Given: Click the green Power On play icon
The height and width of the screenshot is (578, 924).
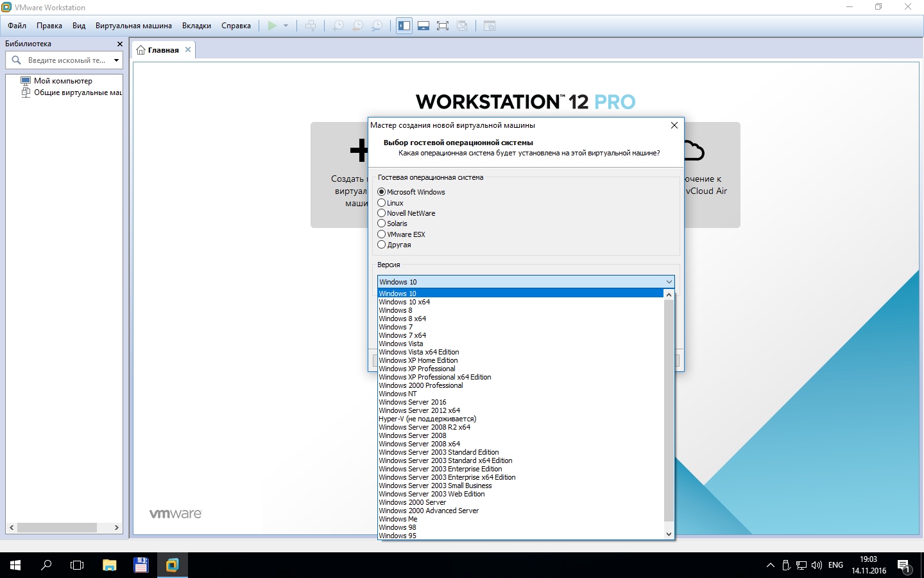Looking at the screenshot, I should (272, 26).
